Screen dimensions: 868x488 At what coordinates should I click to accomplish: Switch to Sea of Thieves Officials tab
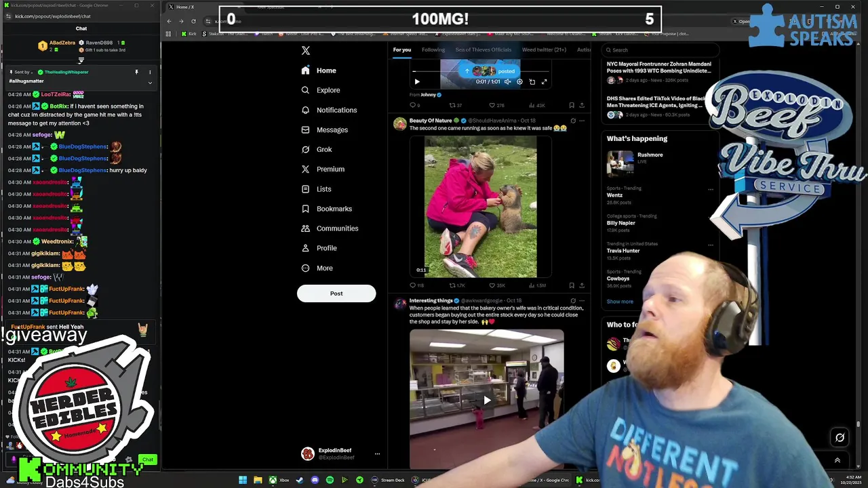pyautogui.click(x=484, y=49)
